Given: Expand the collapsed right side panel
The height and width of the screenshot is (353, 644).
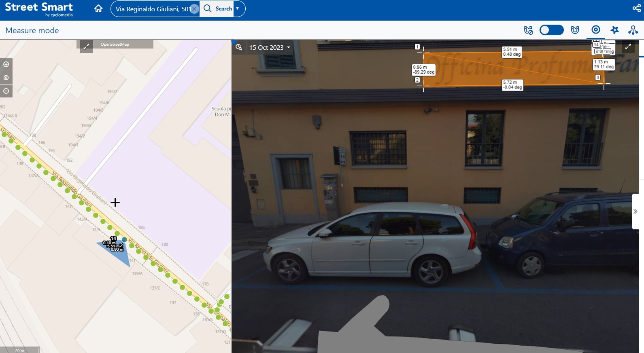Looking at the screenshot, I should pyautogui.click(x=635, y=211).
